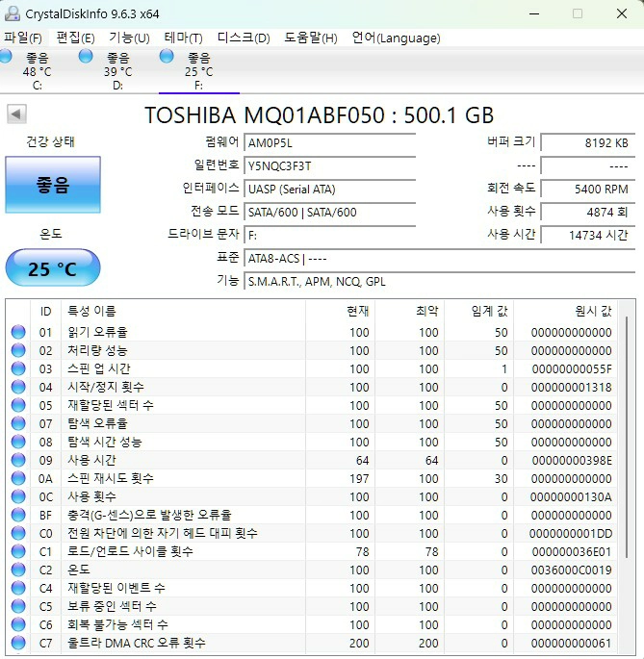Open the 도움말(H) menu
Viewport: 644px width, 659px height.
click(x=310, y=38)
